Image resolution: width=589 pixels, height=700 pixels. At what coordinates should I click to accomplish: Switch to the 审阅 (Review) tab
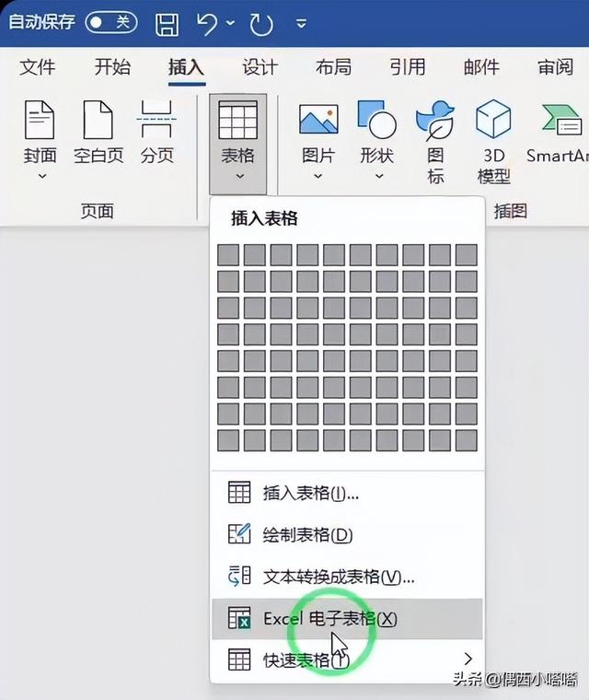coord(556,67)
